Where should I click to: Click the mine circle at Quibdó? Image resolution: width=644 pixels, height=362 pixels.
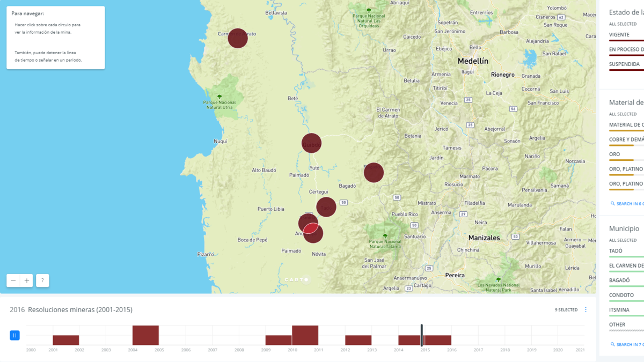pyautogui.click(x=311, y=143)
